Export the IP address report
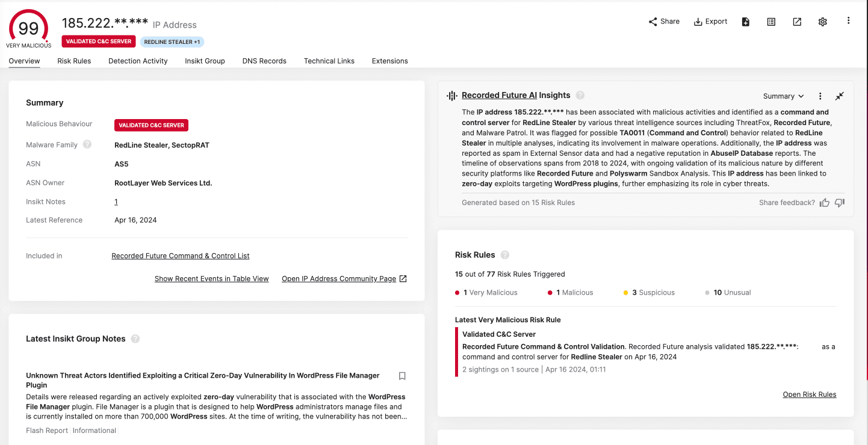 pos(710,22)
